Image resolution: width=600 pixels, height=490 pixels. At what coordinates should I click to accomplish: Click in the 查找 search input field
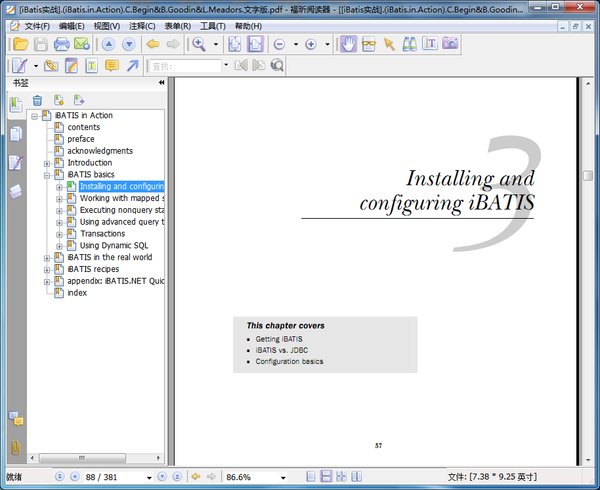click(185, 66)
